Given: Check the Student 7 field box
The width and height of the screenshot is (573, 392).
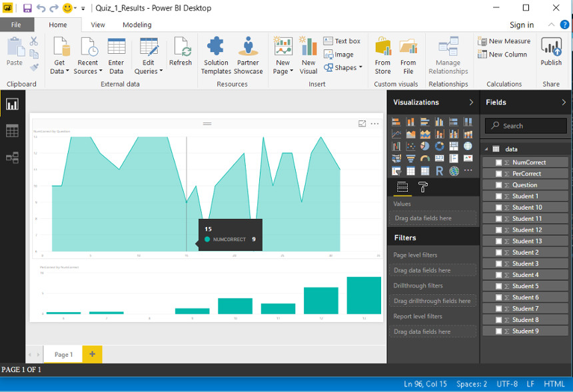Looking at the screenshot, I should pos(498,309).
